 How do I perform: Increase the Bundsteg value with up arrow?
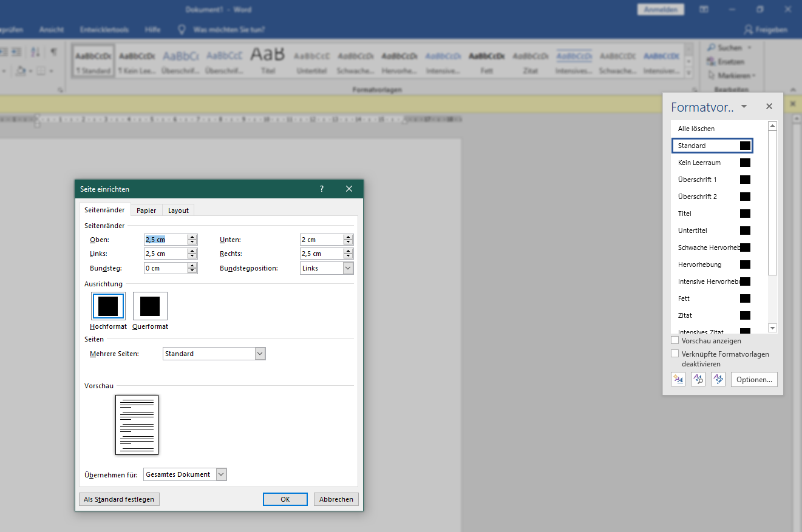tap(192, 265)
